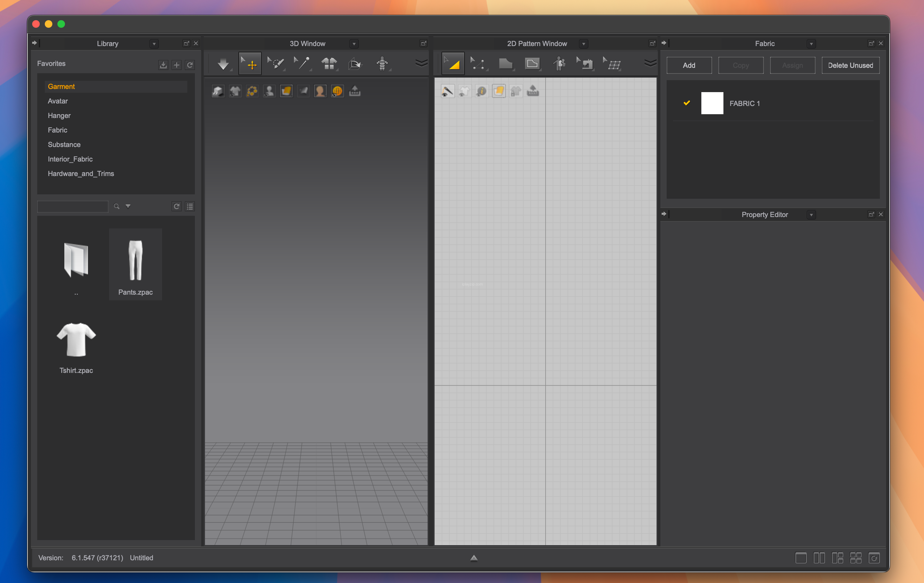
Task: Click the avatar with pattern pieces tool
Action: click(559, 64)
